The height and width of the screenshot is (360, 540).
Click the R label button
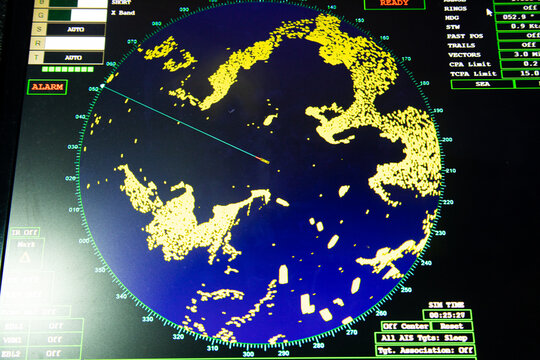38,43
